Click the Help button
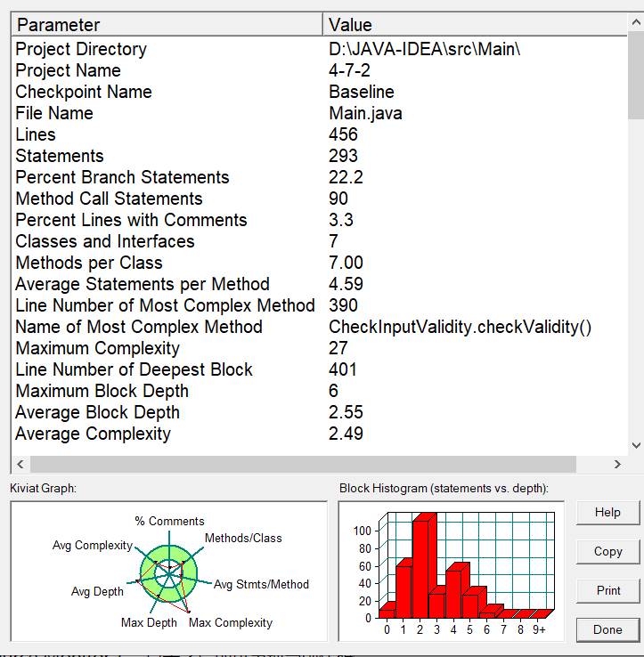The image size is (644, 657). [x=608, y=513]
